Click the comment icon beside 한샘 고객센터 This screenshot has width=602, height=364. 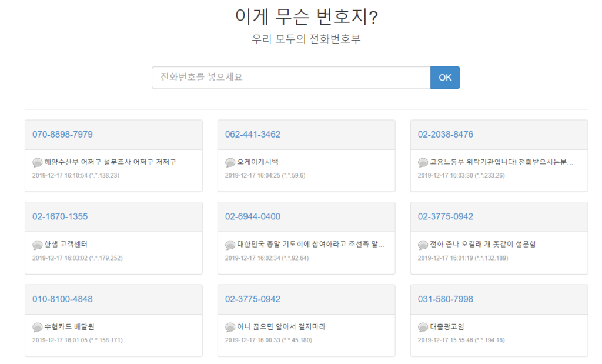click(36, 245)
